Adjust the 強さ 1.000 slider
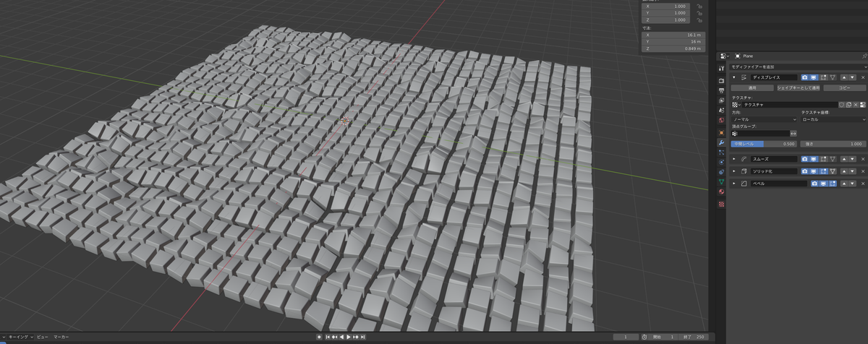This screenshot has height=344, width=868. (x=833, y=144)
